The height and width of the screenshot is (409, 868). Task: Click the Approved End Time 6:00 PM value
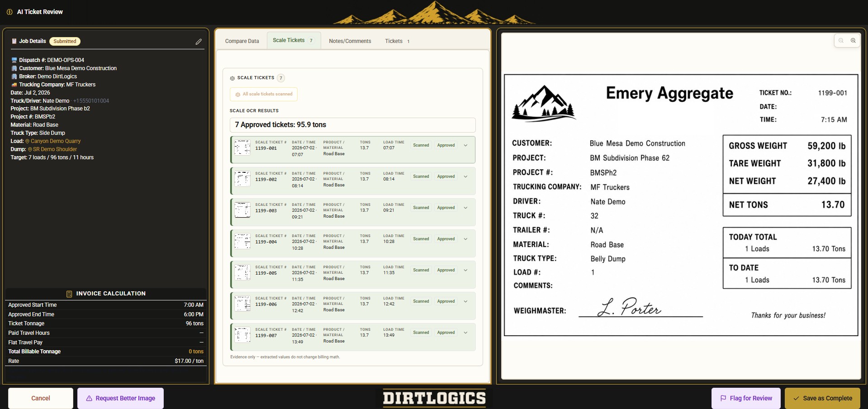pyautogui.click(x=194, y=314)
